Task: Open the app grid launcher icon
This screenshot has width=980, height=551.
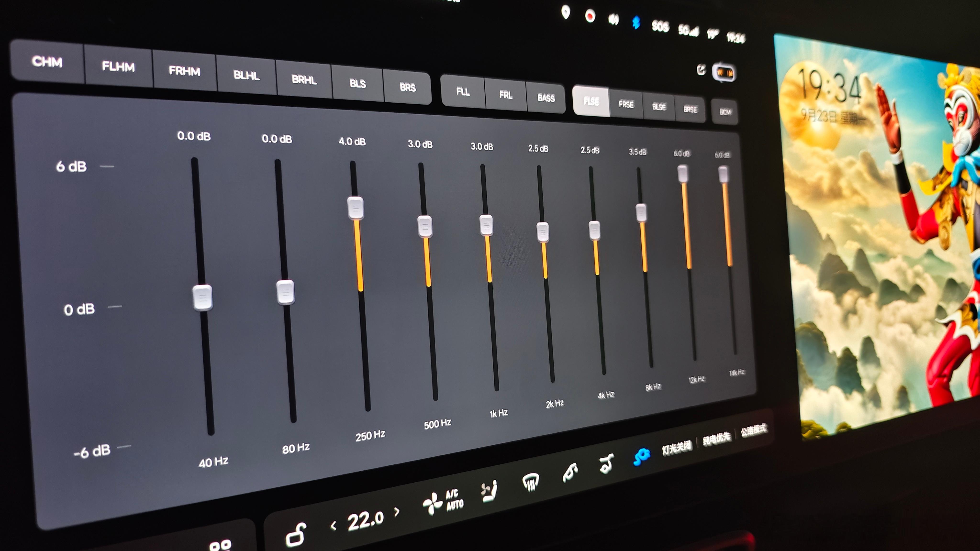Action: tap(220, 545)
